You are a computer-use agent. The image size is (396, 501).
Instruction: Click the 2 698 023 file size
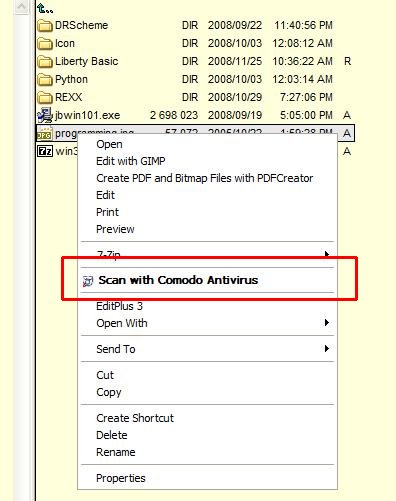(x=174, y=115)
